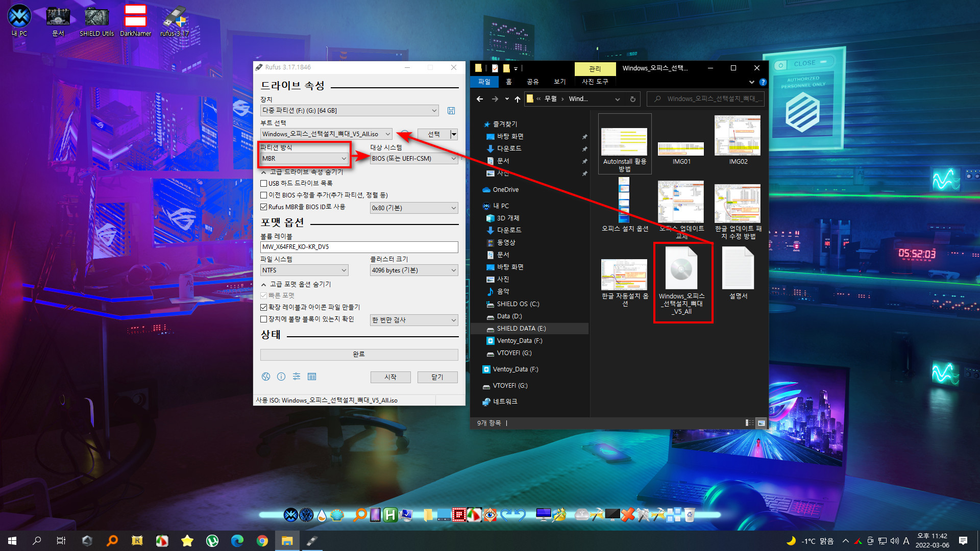The height and width of the screenshot is (551, 980).
Task: Toggle Rufus MBR을 BIOS ID로 사용 checkbox
Action: coord(303,207)
